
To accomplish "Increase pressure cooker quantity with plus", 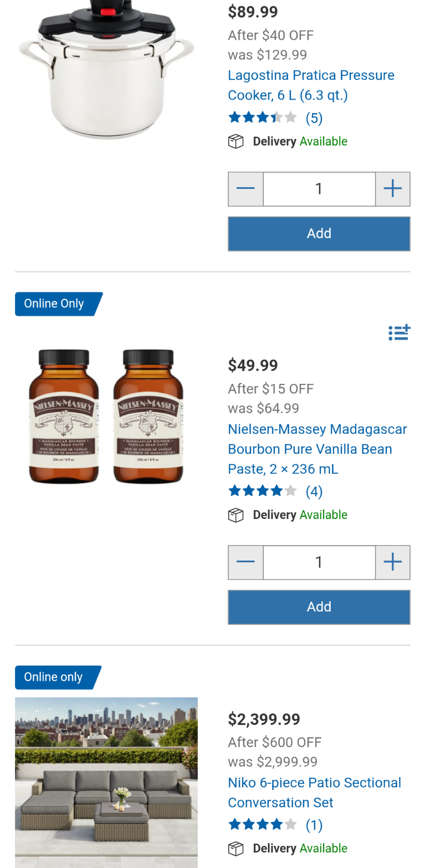I will [392, 189].
